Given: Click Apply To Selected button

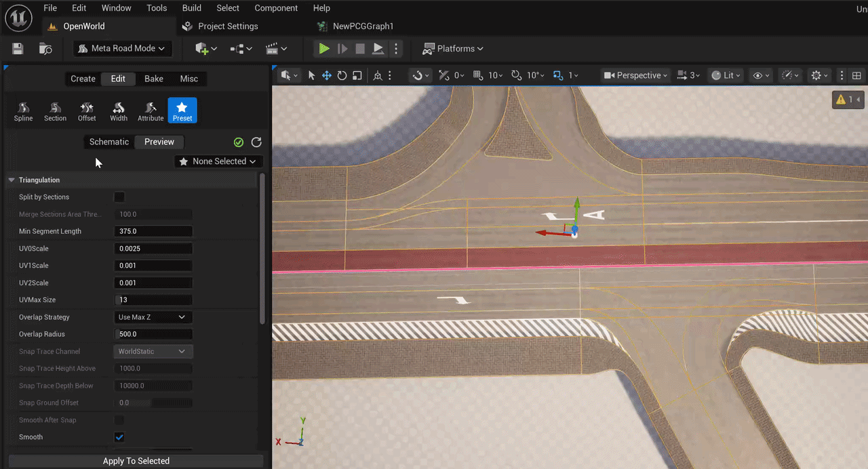Looking at the screenshot, I should (136, 461).
